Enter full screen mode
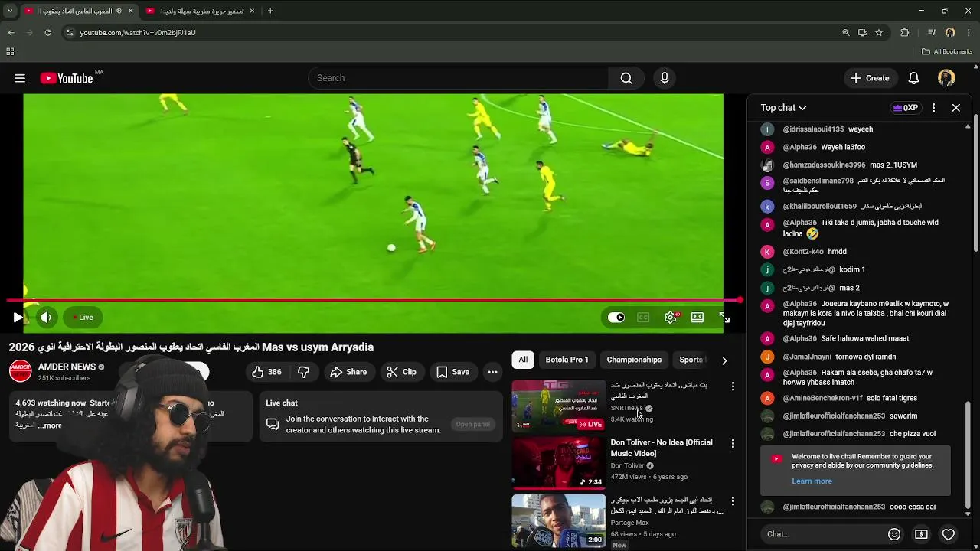 pos(724,318)
